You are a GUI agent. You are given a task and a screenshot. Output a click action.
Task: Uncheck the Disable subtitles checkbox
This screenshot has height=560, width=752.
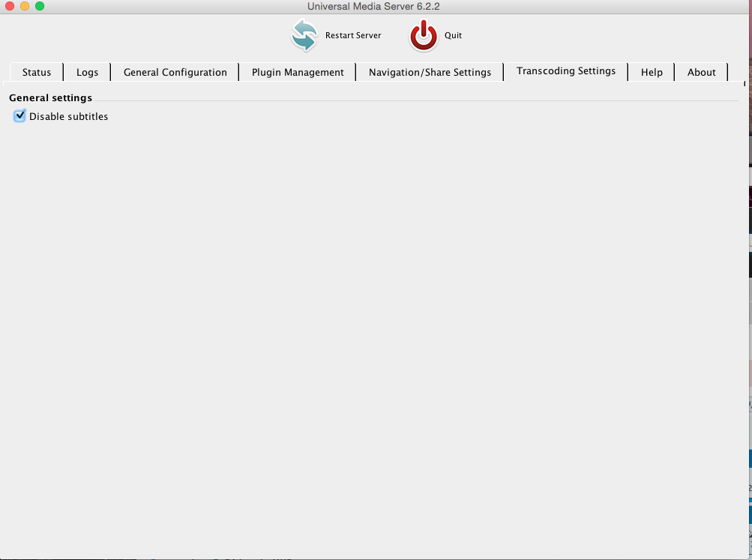tap(19, 116)
